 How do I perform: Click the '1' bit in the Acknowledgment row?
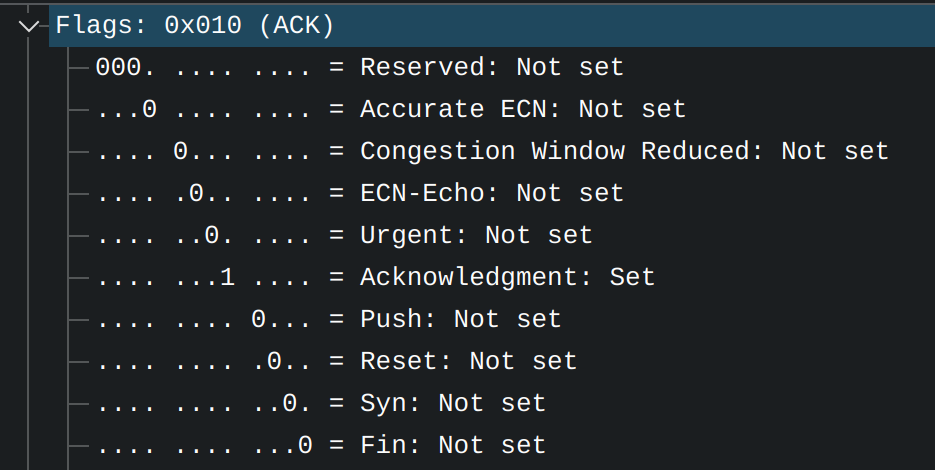227,277
